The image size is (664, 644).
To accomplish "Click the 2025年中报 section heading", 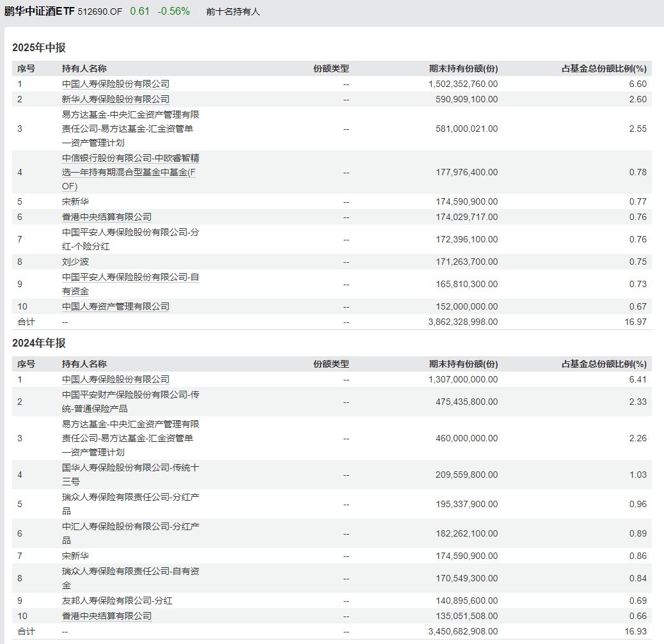I will pos(39,48).
